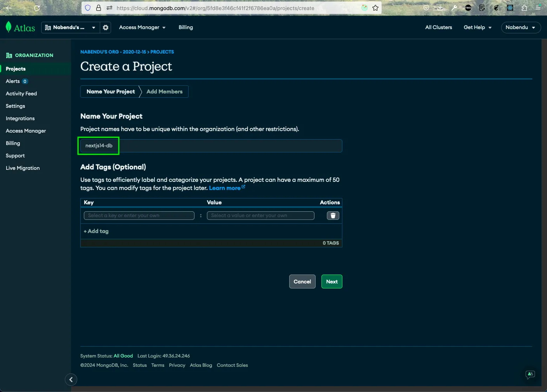Open the wrench developer tools icon
The height and width of the screenshot is (392, 547).
pyautogui.click(x=454, y=8)
